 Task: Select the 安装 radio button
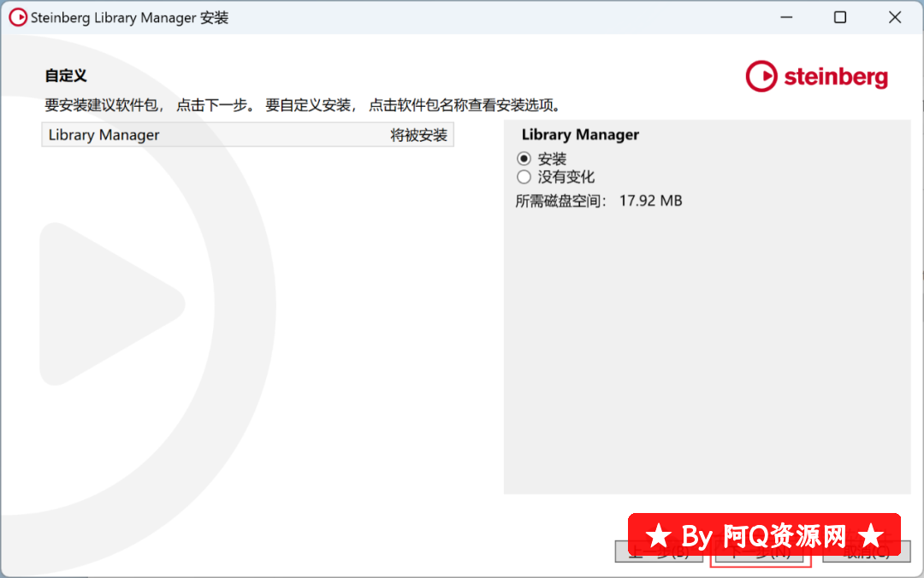pyautogui.click(x=524, y=158)
